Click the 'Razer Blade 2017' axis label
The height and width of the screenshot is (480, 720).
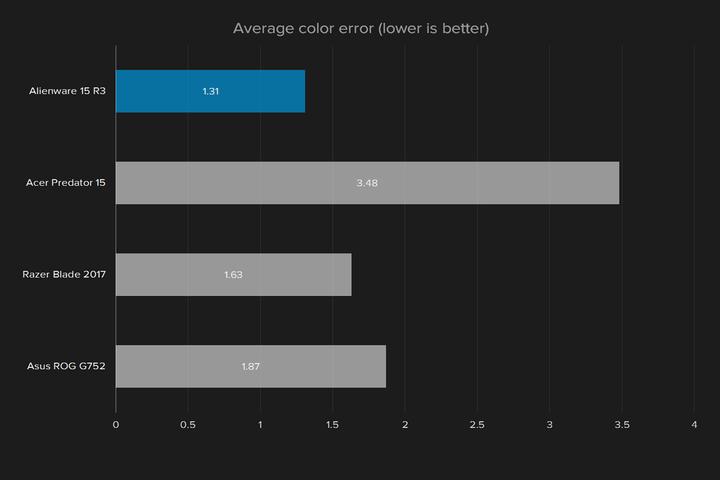(x=64, y=274)
